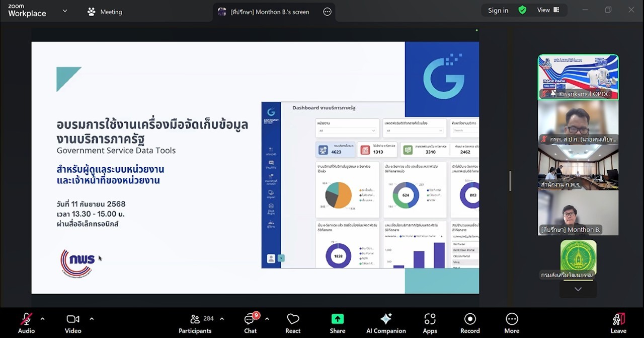Leave the meeting
The height and width of the screenshot is (338, 644).
[x=618, y=323]
